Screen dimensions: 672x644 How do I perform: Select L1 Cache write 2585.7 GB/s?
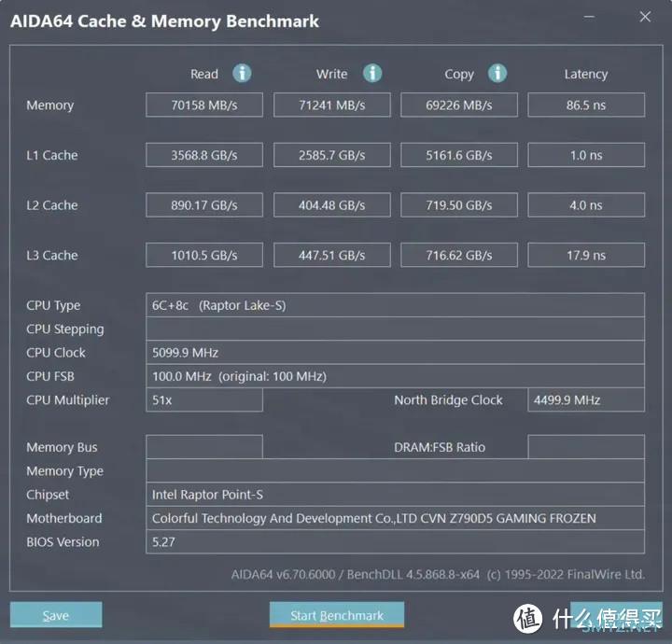point(332,155)
